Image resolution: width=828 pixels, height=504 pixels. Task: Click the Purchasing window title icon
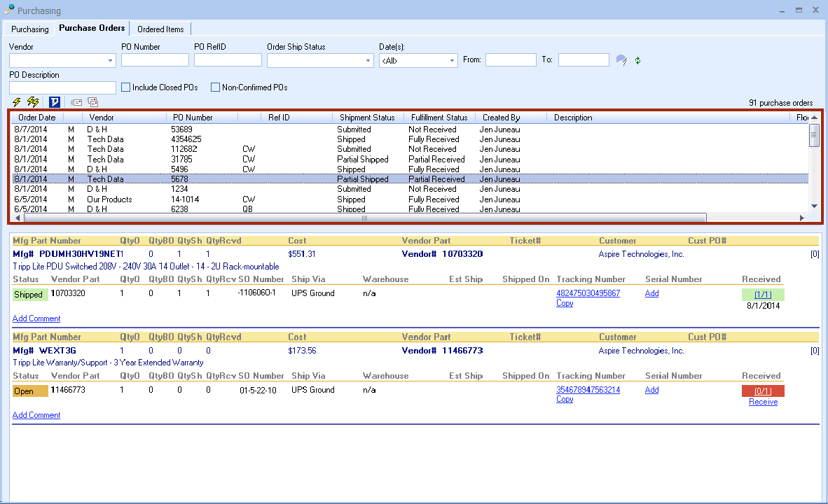tap(9, 10)
